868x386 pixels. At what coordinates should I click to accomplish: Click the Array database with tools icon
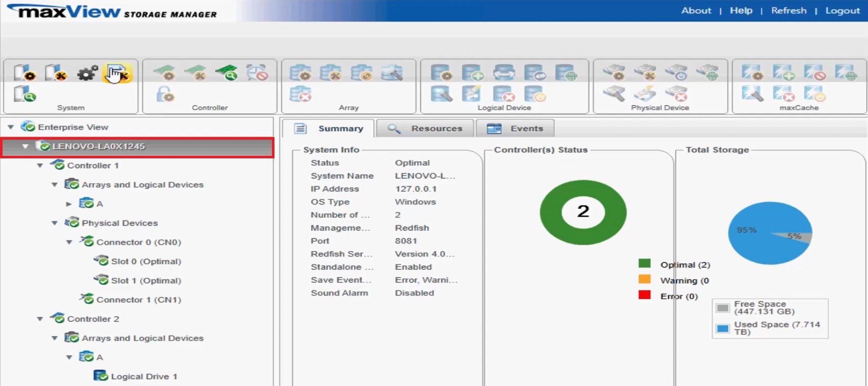330,73
